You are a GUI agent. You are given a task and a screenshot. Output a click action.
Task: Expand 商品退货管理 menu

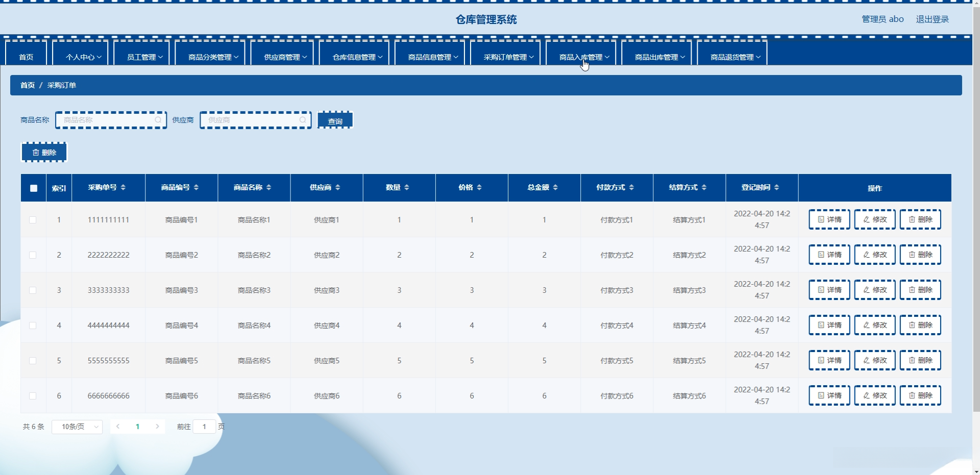(732, 54)
